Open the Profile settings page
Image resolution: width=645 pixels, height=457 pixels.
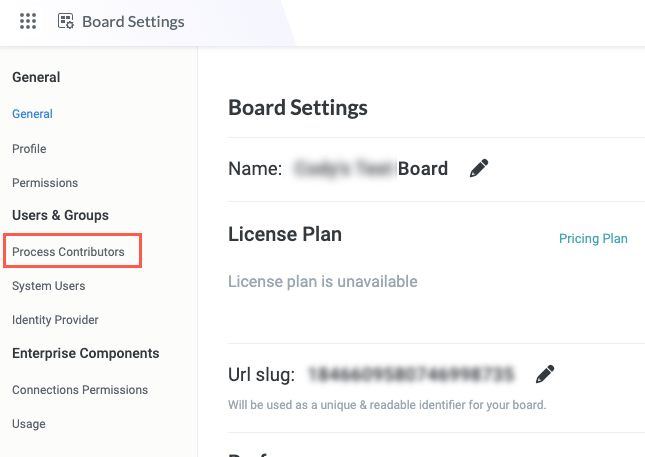[29, 149]
